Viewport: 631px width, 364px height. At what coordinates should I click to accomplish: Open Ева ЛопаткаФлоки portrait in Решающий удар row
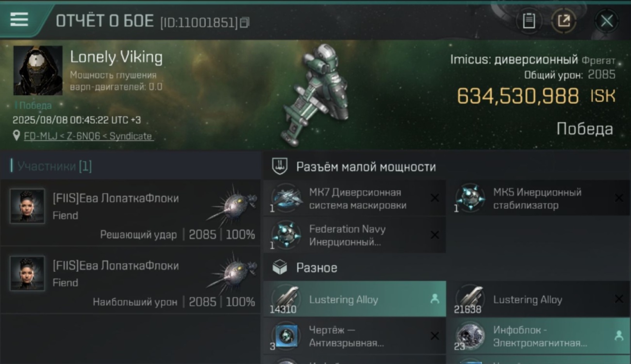[27, 206]
